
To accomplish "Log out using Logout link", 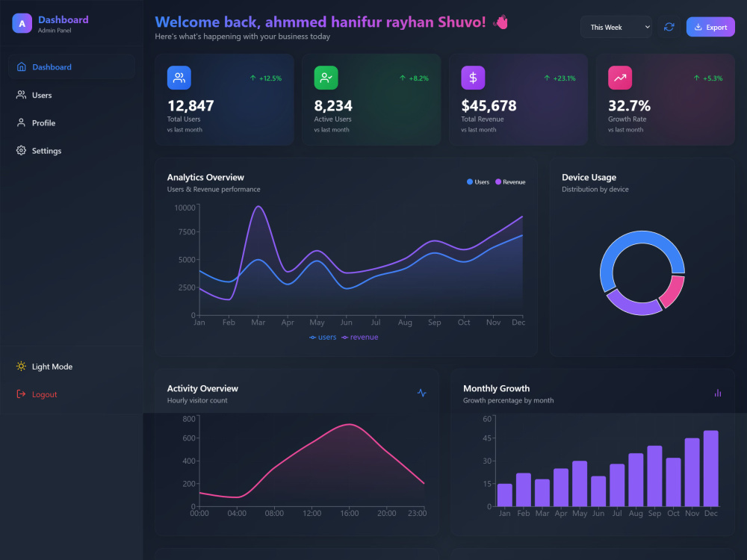I will click(72, 393).
